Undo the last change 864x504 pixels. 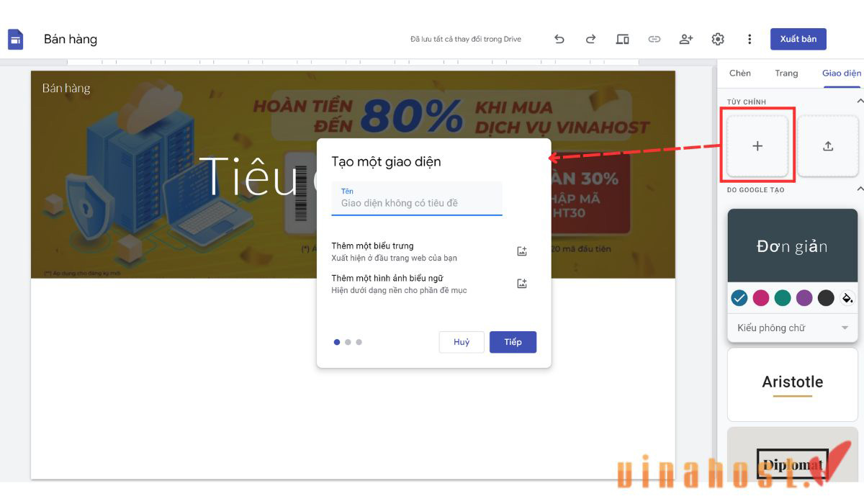(559, 39)
